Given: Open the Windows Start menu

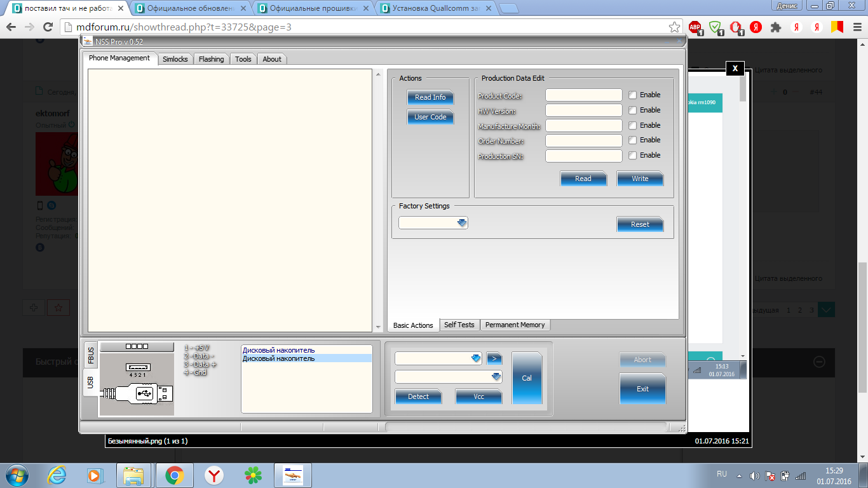Looking at the screenshot, I should pos(17,475).
